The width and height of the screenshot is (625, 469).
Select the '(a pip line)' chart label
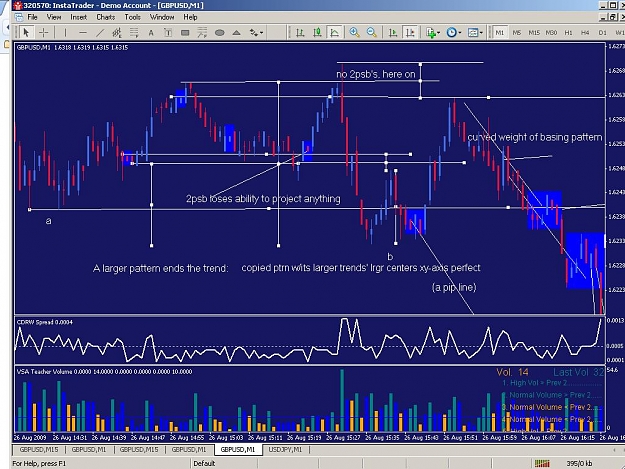coord(454,287)
